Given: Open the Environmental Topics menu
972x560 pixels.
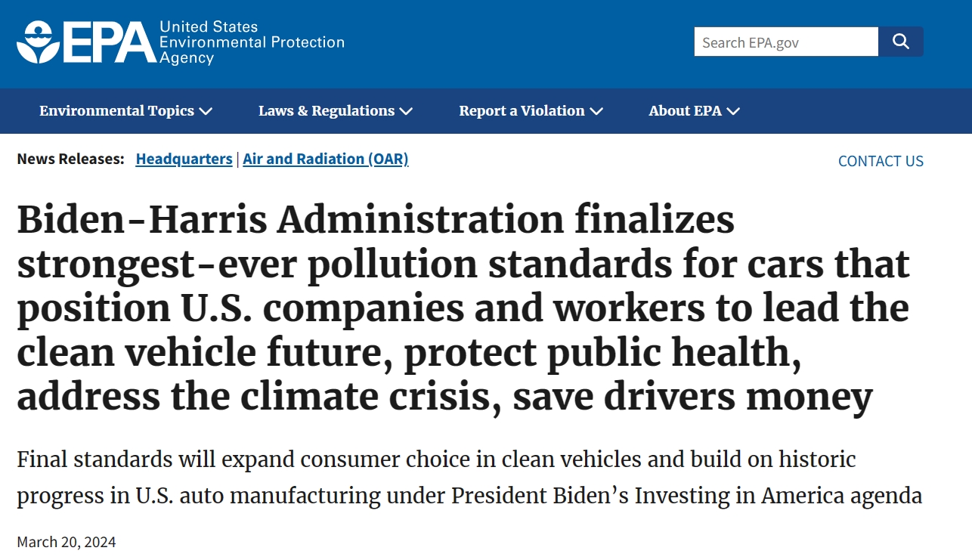Looking at the screenshot, I should tap(116, 111).
